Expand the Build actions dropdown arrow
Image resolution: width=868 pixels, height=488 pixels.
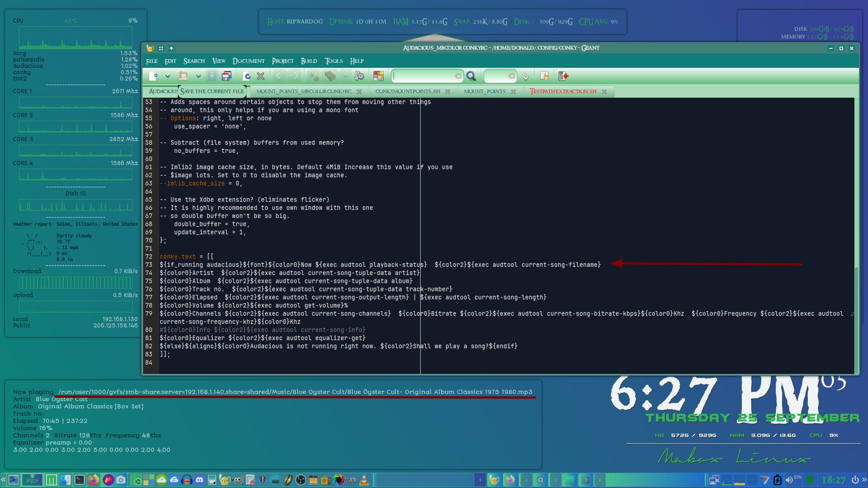pos(346,76)
